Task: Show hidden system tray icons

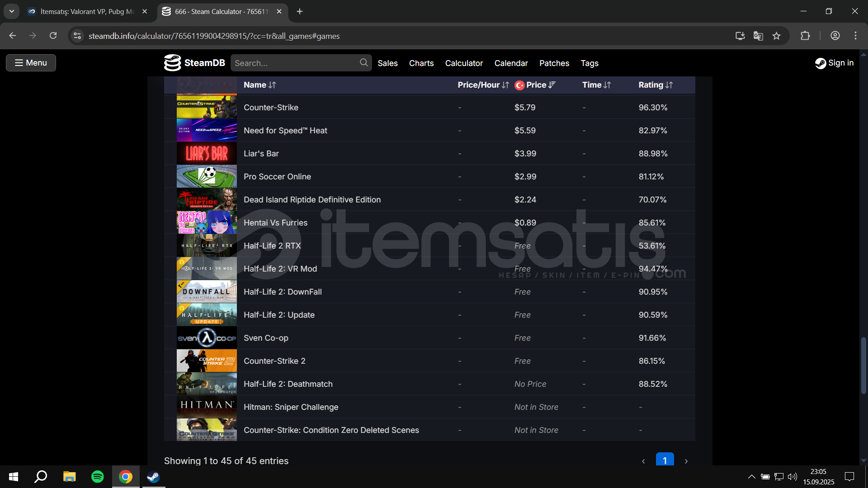Action: pos(751,477)
